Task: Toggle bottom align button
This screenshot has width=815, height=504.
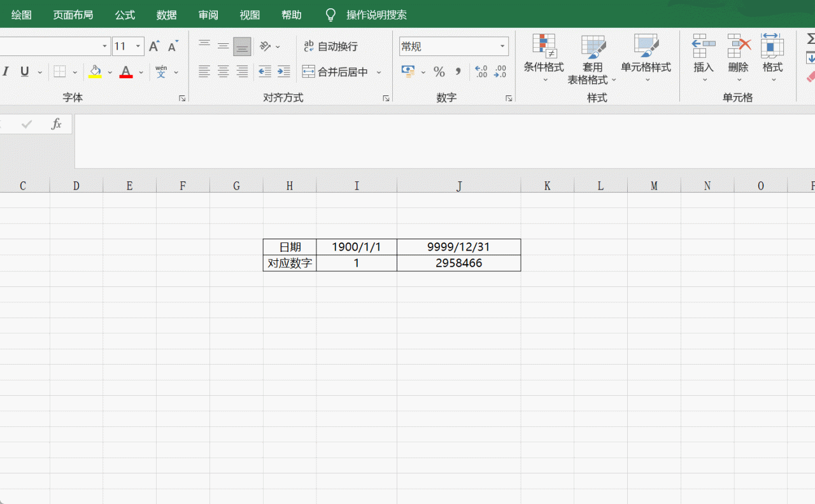Action: pyautogui.click(x=242, y=46)
